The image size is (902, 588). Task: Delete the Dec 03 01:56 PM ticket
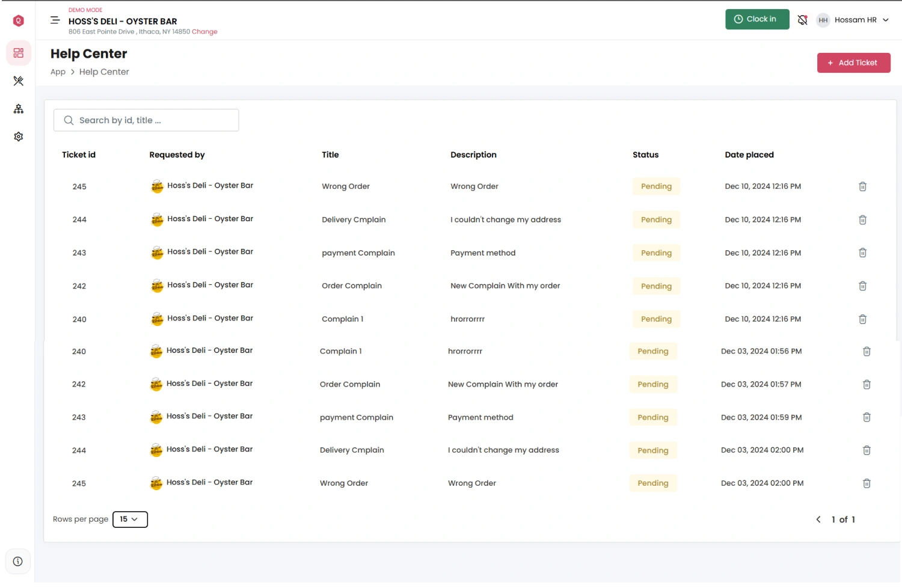coord(867,351)
